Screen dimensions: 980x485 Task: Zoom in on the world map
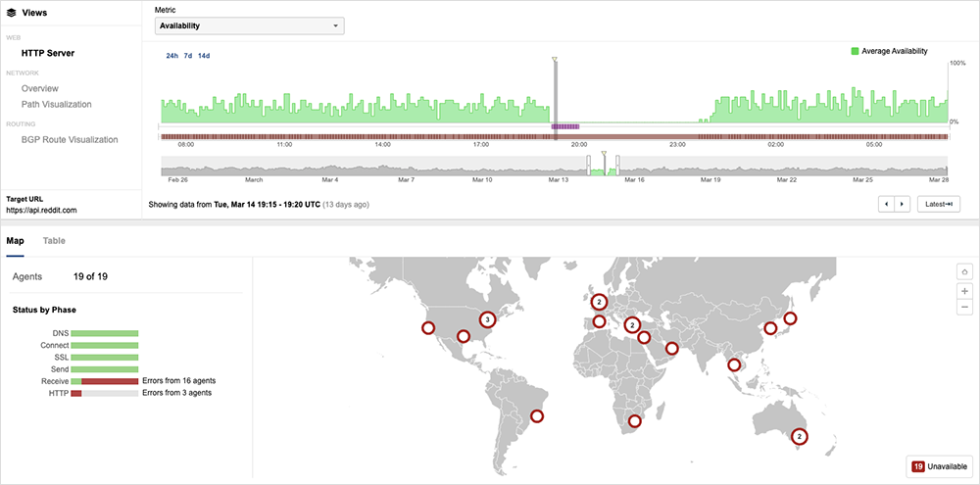965,291
